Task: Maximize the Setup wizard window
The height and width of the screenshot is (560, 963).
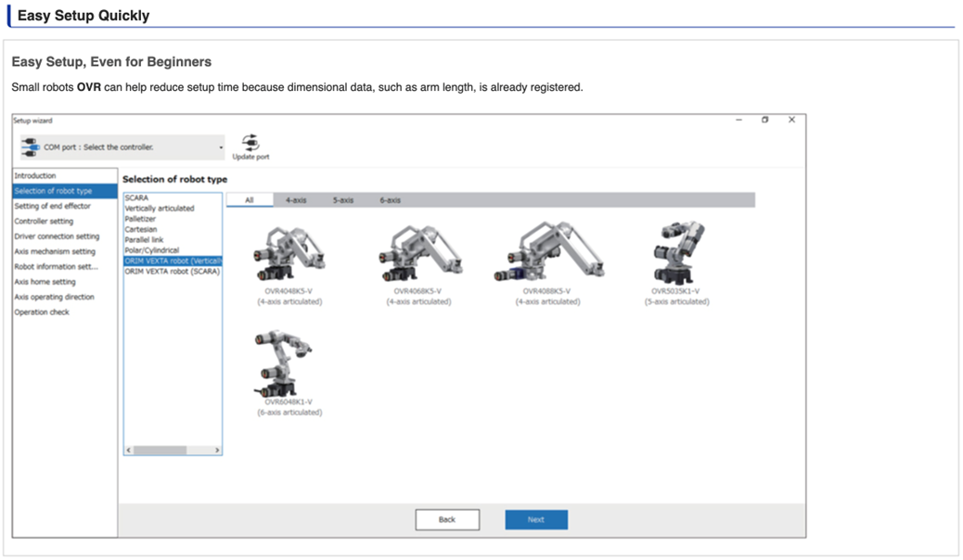Action: pos(764,120)
